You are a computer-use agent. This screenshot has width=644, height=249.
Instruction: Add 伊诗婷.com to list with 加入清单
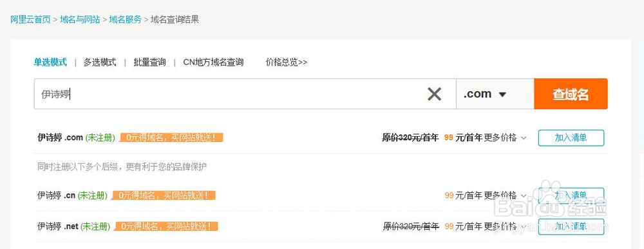(x=571, y=138)
